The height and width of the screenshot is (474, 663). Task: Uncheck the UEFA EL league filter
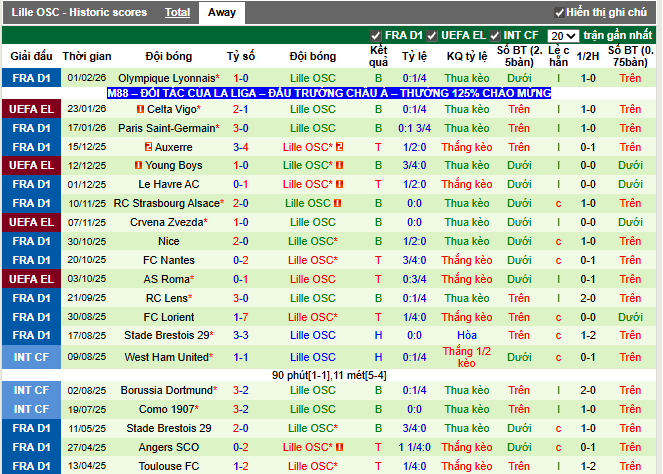click(432, 35)
